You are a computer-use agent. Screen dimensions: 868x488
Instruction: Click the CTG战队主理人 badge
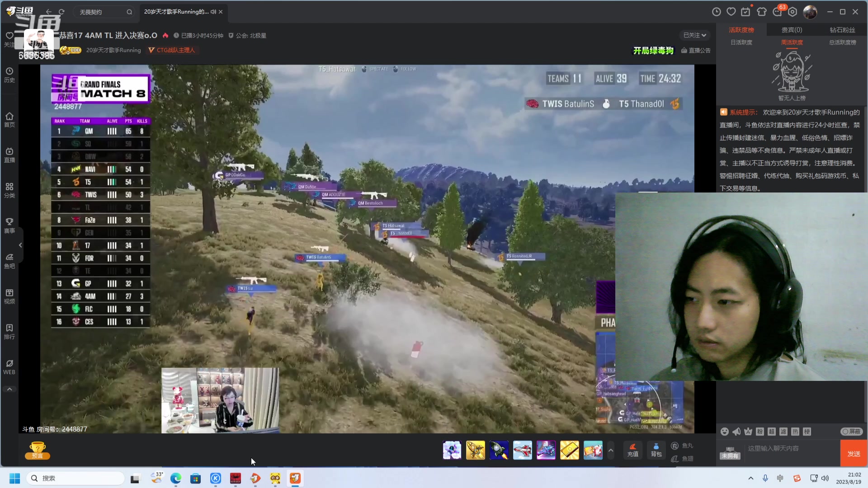click(x=172, y=50)
